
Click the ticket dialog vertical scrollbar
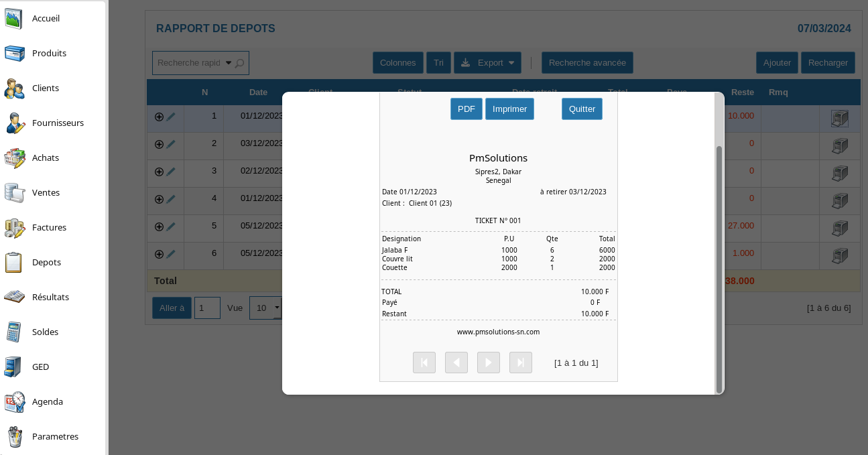719,268
